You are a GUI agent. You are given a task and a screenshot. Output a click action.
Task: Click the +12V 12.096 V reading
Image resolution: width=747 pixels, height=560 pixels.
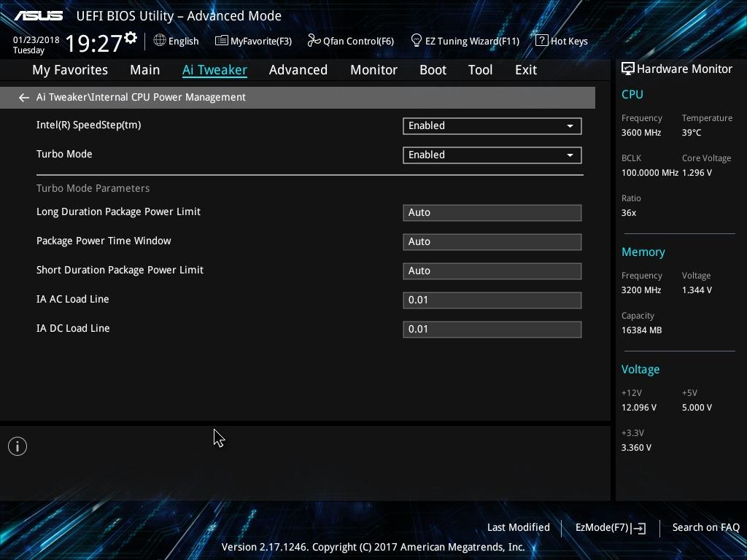pos(639,408)
